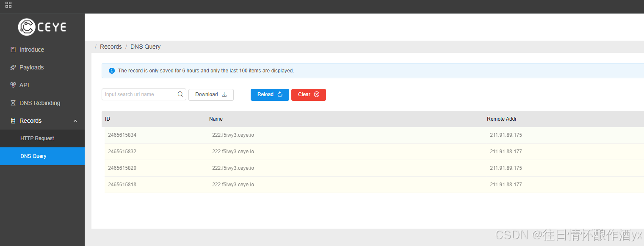Click the 6 hours record notice text

pos(206,71)
